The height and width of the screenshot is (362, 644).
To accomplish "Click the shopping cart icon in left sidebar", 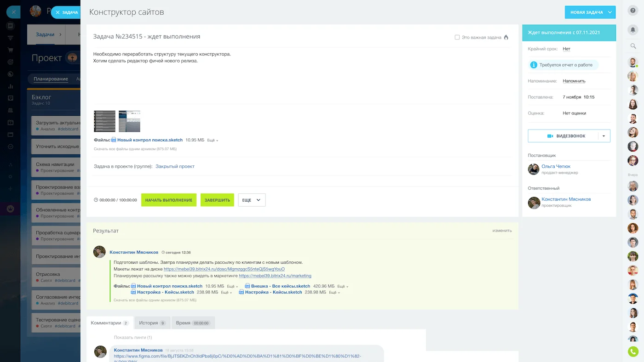I will pyautogui.click(x=10, y=50).
